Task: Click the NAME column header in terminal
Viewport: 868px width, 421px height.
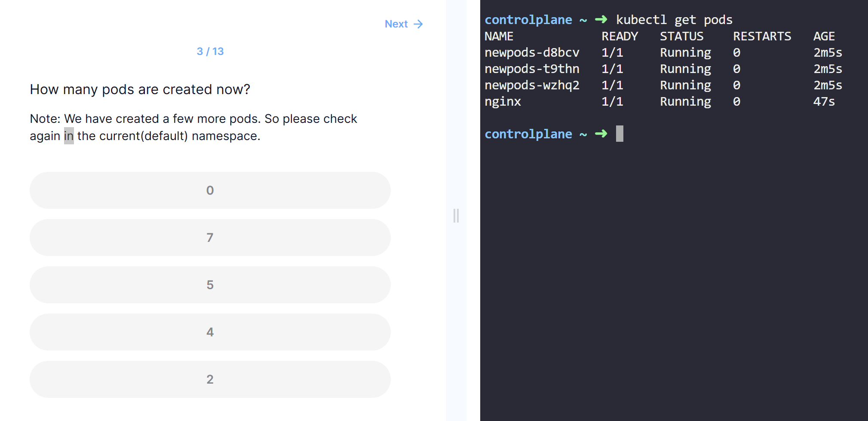Action: 499,36
